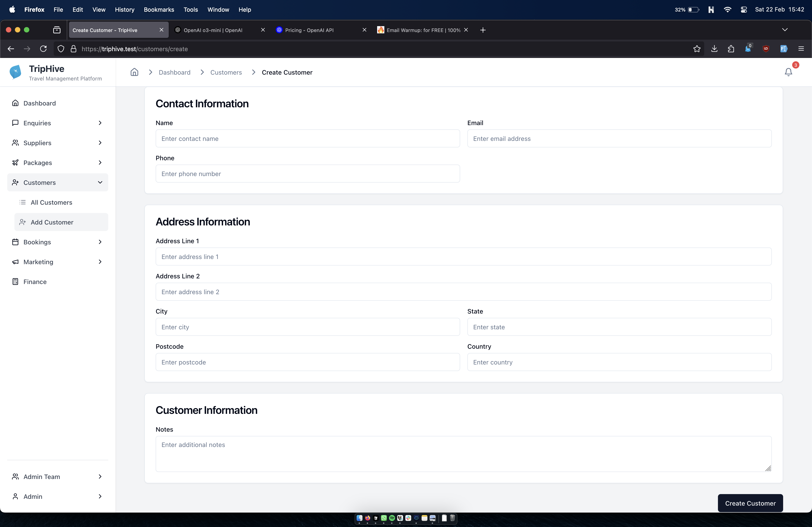Viewport: 812px width, 527px height.
Task: Open the Bookmarks menu
Action: [x=159, y=9]
